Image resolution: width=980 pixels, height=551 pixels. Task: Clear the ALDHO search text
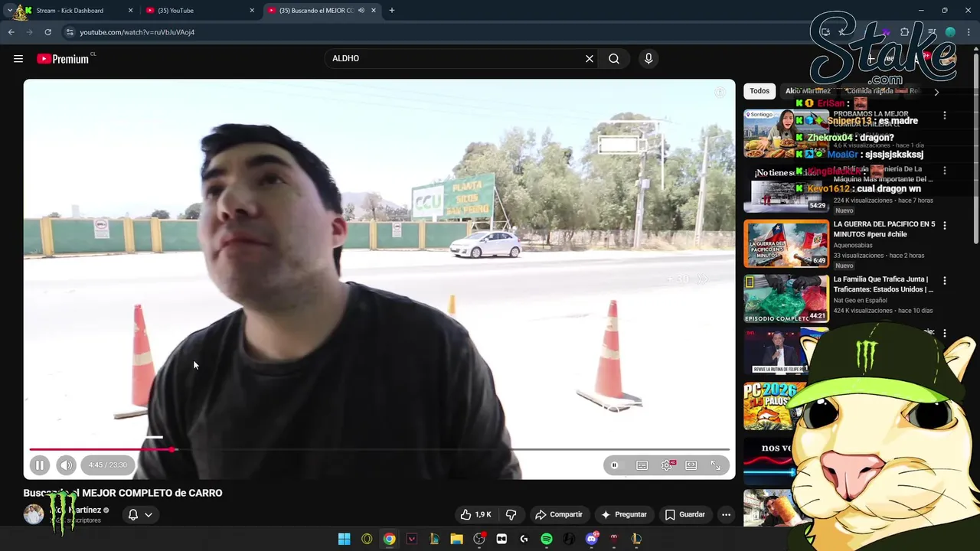point(590,58)
